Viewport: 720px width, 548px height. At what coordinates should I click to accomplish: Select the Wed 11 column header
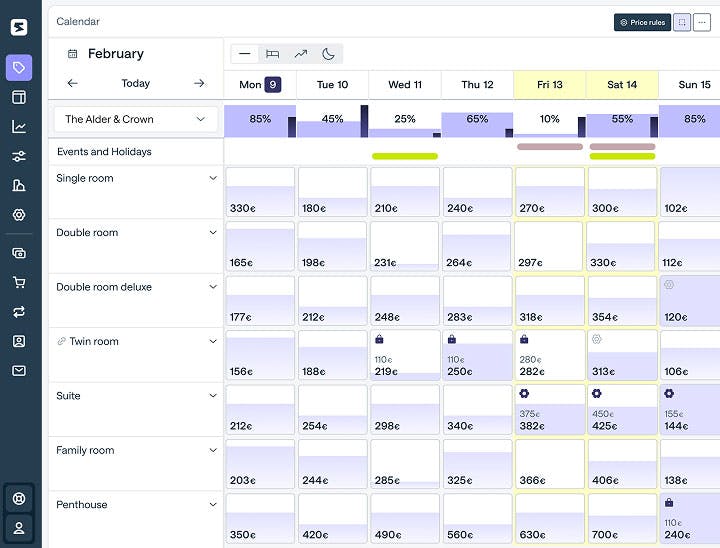(405, 85)
